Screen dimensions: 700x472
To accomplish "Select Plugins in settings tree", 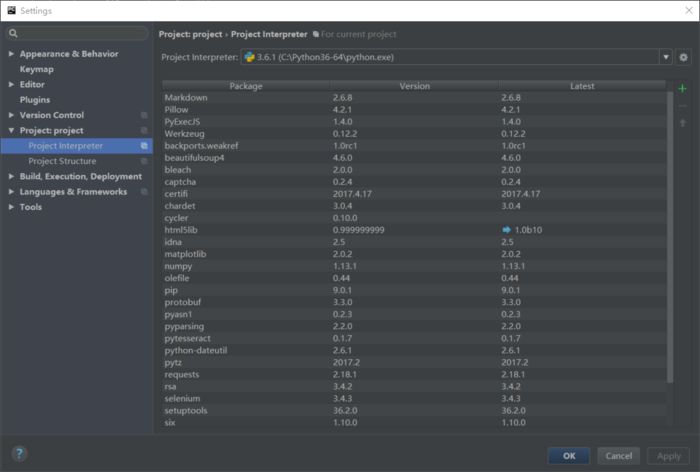I will (x=35, y=100).
